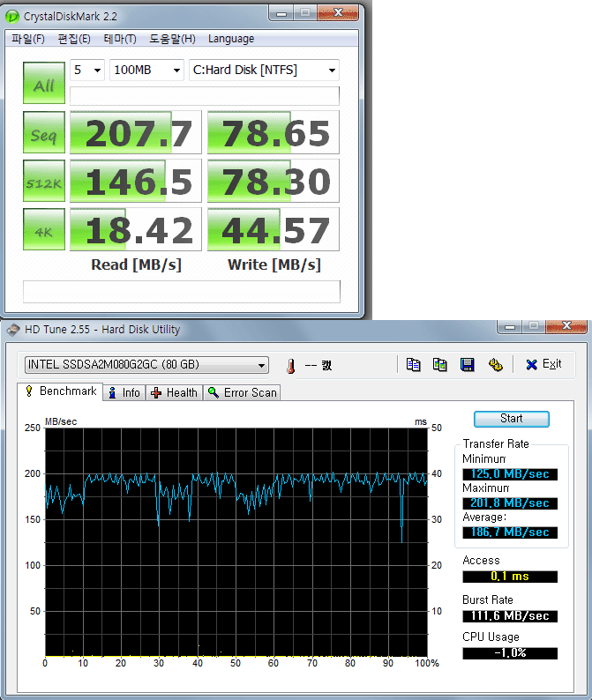592x700 pixels.
Task: Click Exit in HD Tune
Action: tap(543, 364)
